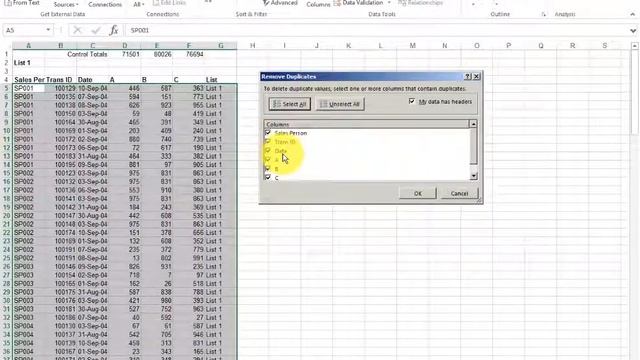Open the Data Validation dropdown arrow
The width and height of the screenshot is (640, 360).
click(389, 3)
